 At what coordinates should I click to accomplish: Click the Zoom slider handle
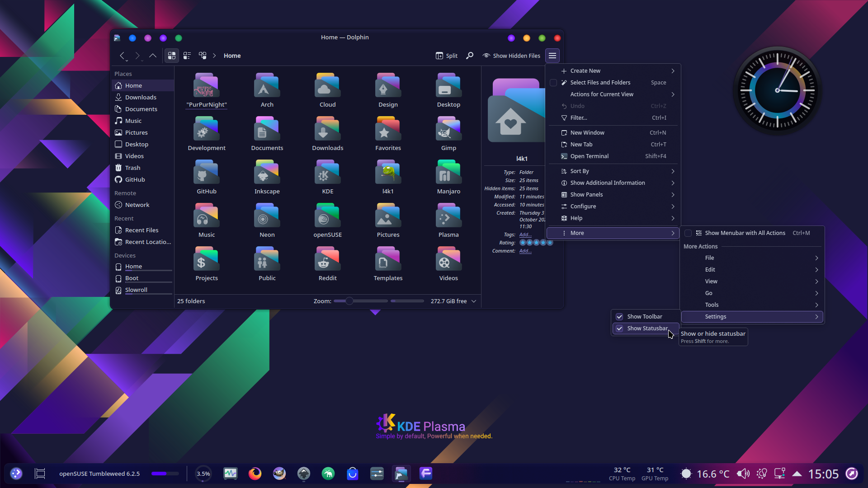click(x=349, y=301)
